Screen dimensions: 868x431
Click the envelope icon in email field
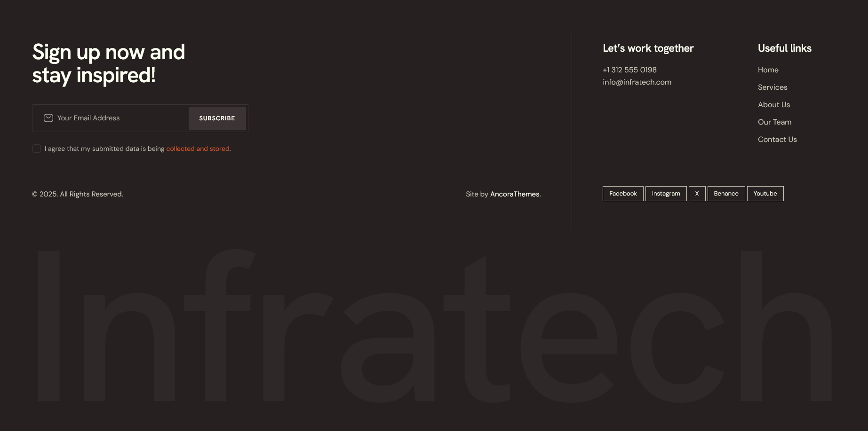pos(48,118)
